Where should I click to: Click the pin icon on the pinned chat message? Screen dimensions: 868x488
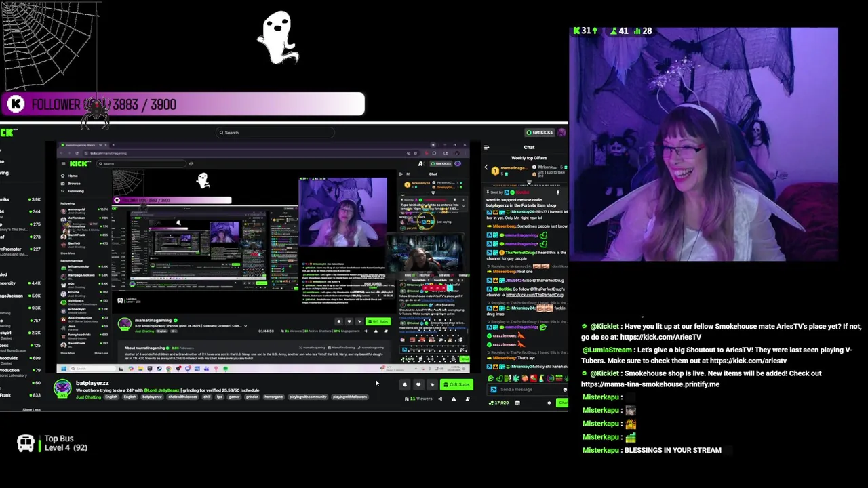558,193
